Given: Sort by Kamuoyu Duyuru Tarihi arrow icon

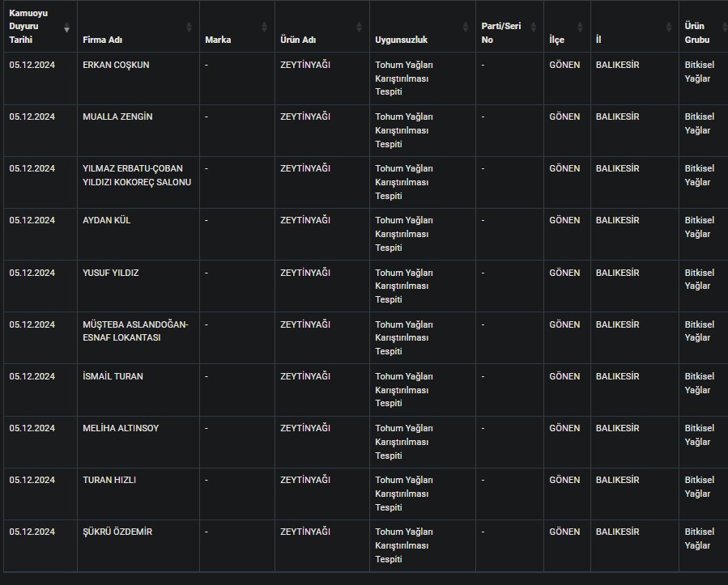Looking at the screenshot, I should click(67, 28).
